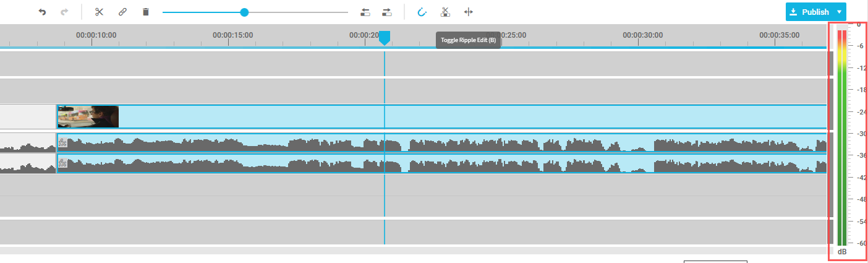Toggle the blue magnet snapping icon
The height and width of the screenshot is (263, 868).
click(422, 12)
